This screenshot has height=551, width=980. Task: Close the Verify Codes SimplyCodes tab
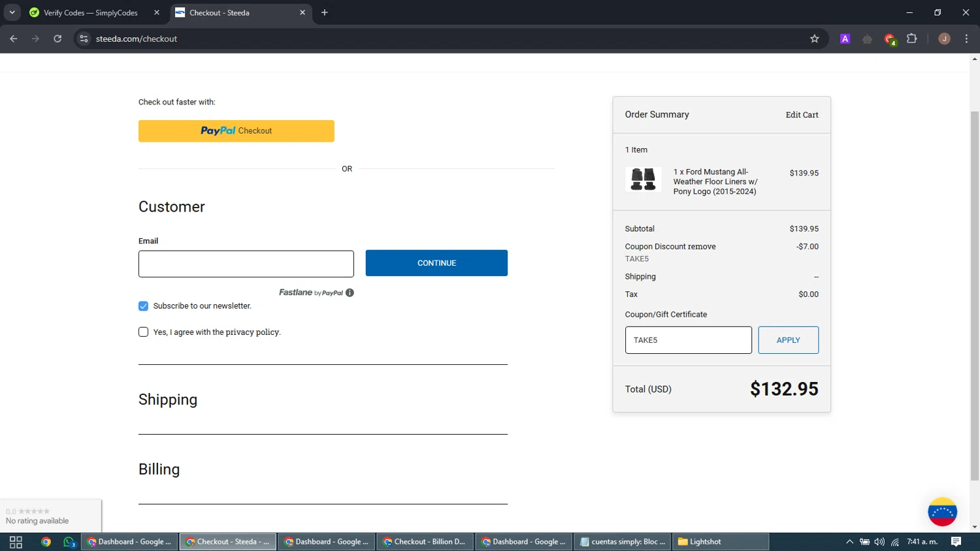pos(156,12)
